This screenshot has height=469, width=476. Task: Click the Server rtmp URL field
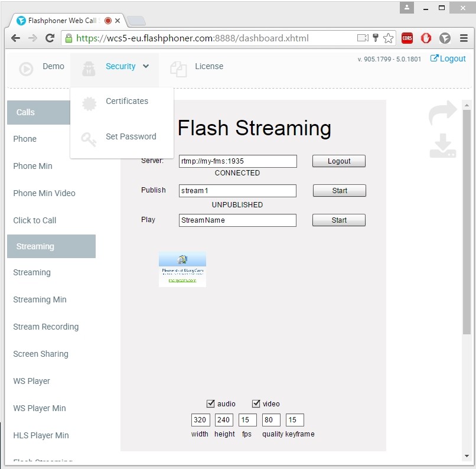(x=237, y=161)
